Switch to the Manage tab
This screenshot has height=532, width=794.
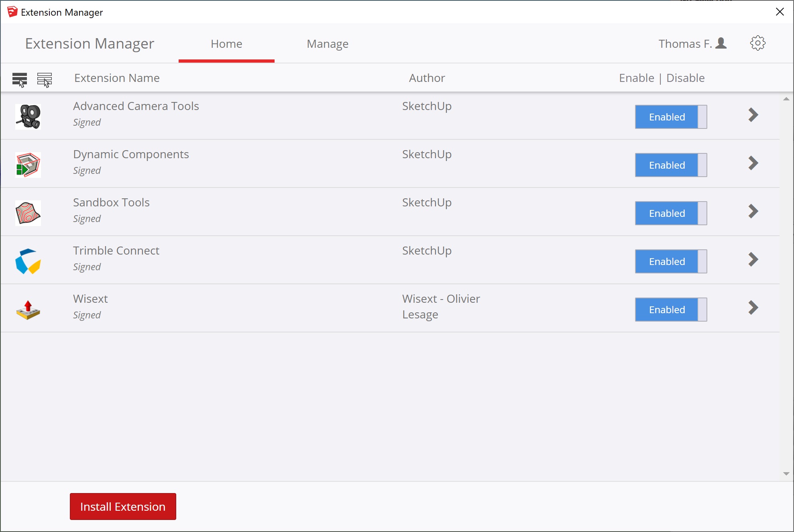pos(327,44)
